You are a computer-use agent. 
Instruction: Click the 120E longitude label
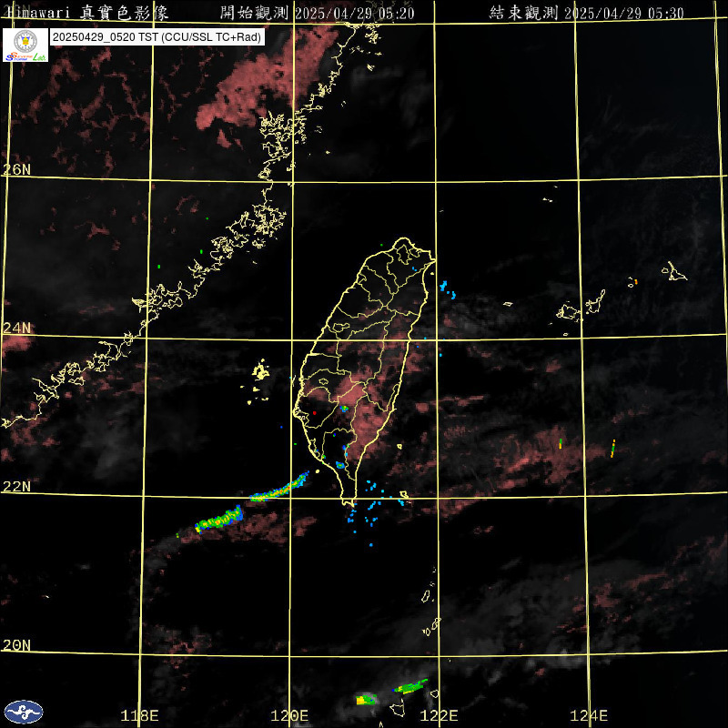point(289,715)
